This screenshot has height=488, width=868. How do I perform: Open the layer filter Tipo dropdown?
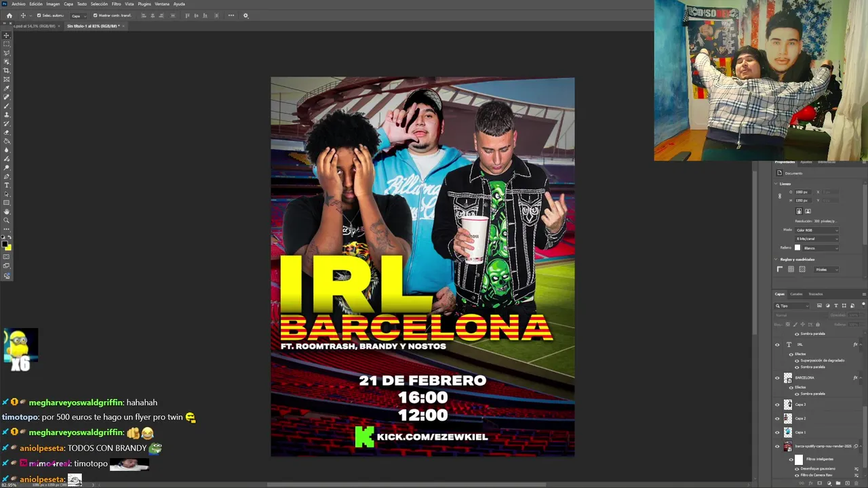click(791, 306)
